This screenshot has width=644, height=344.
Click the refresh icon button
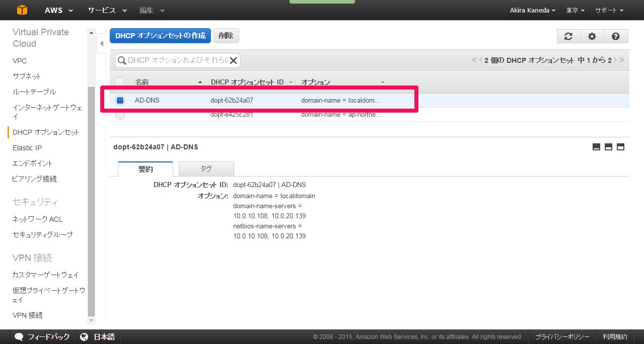pos(568,36)
